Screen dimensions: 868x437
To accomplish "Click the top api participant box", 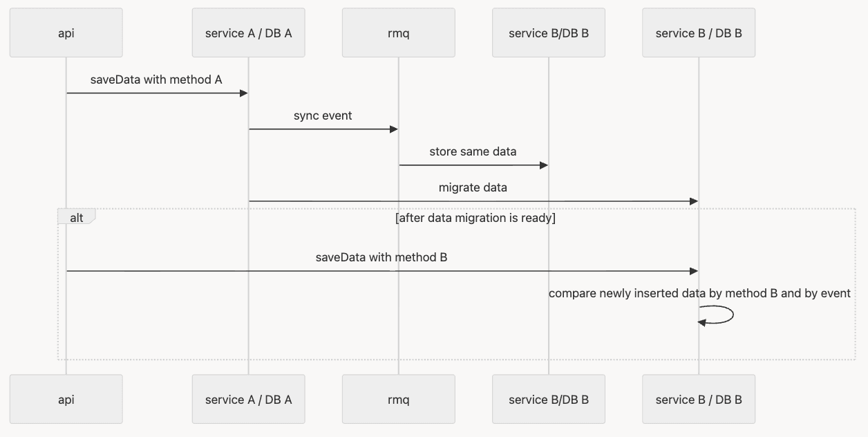I will click(66, 32).
